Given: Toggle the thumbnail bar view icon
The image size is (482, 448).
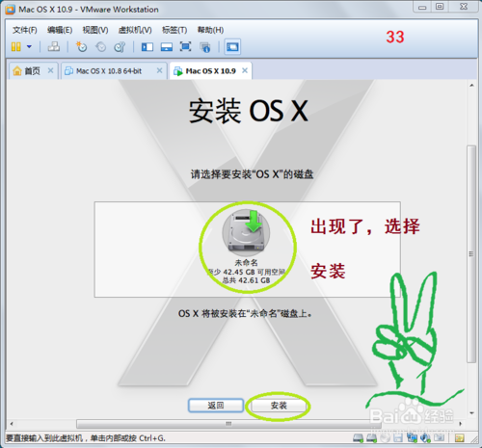Looking at the screenshot, I should 167,47.
